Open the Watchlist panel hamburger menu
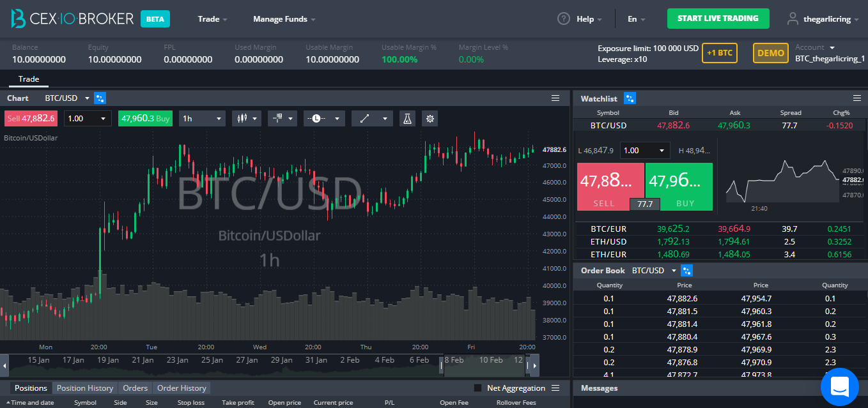This screenshot has width=868, height=408. tap(857, 98)
